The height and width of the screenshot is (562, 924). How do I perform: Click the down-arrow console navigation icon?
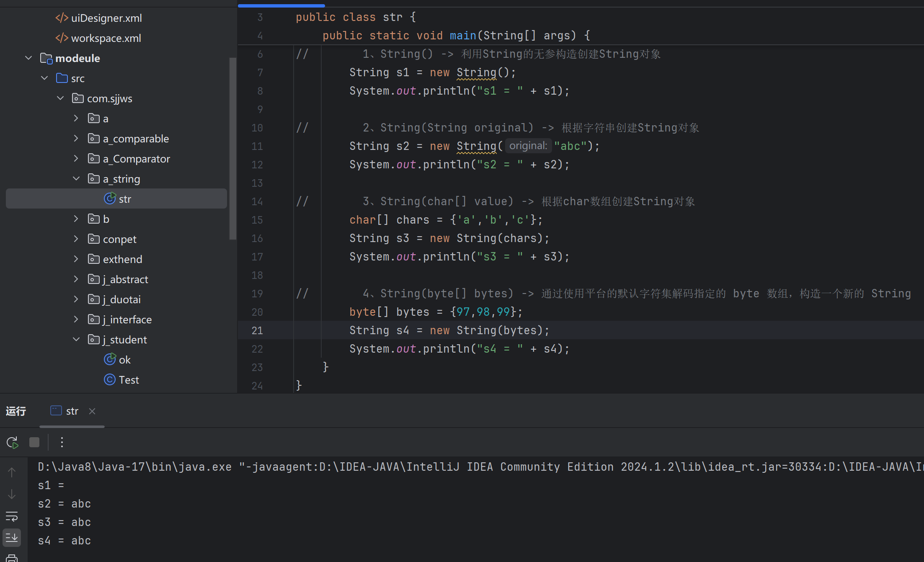pos(12,495)
